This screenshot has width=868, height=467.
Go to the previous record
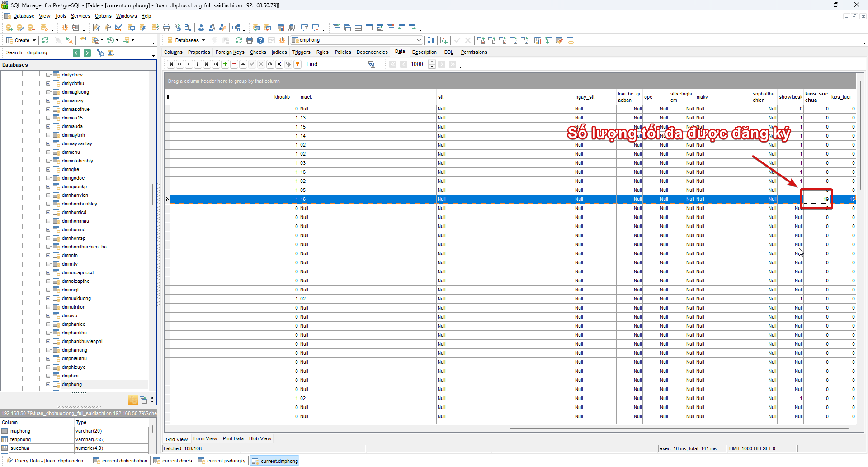189,64
